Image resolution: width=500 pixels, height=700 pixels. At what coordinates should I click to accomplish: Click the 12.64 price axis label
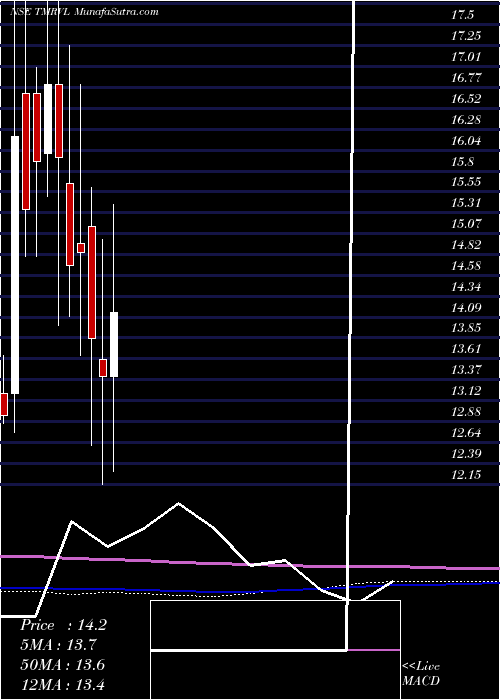click(466, 433)
